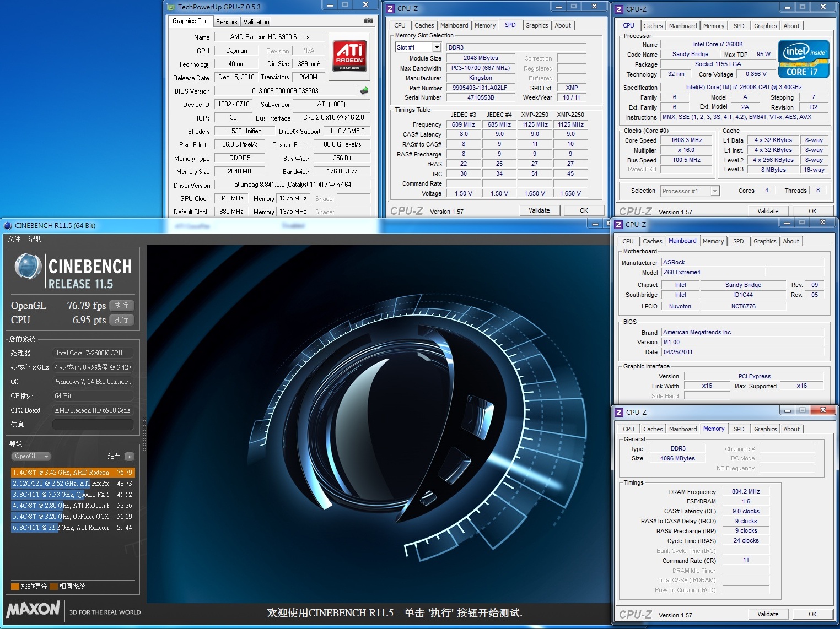The width and height of the screenshot is (840, 629).
Task: Click the Z68 Extreme4 model value
Action: click(x=713, y=272)
